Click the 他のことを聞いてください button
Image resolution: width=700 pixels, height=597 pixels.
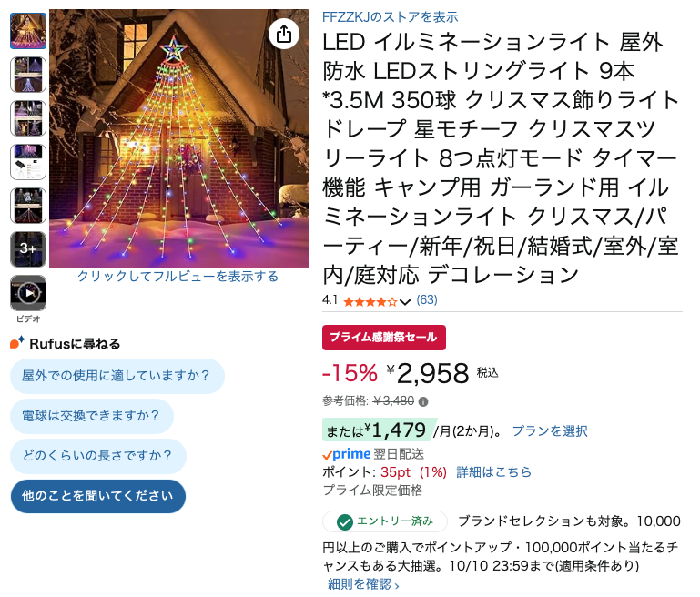[x=97, y=496]
